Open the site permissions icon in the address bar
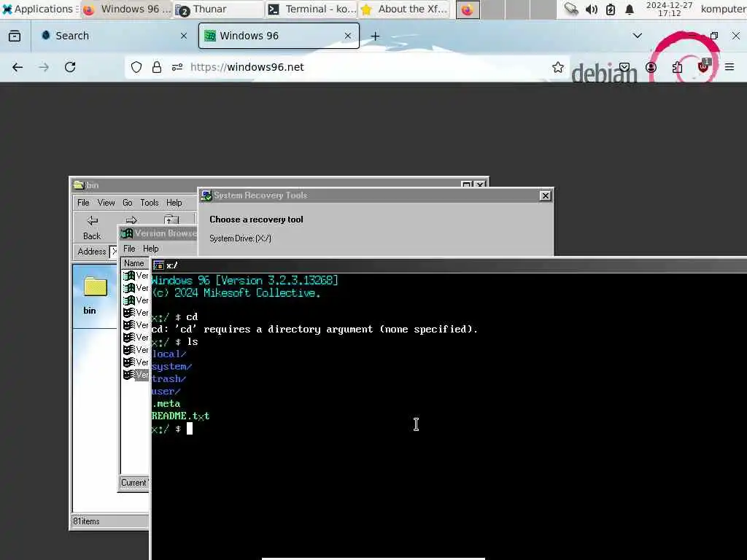Viewport: 747px width, 560px height. [x=177, y=67]
